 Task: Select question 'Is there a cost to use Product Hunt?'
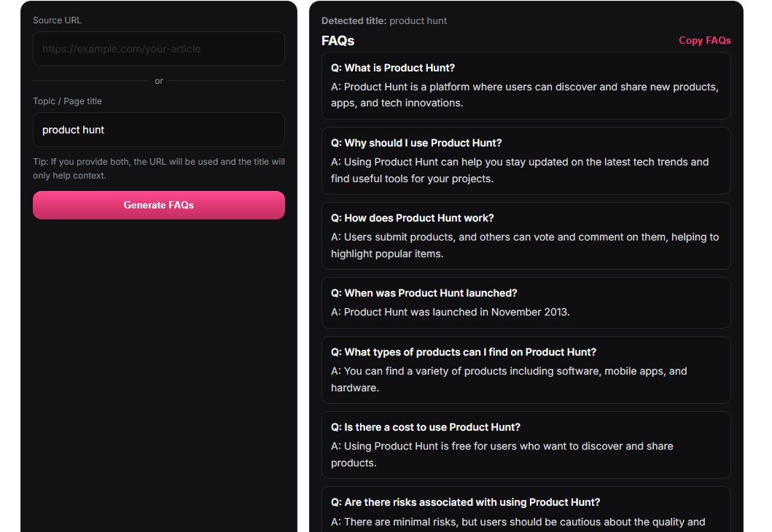pyautogui.click(x=426, y=427)
